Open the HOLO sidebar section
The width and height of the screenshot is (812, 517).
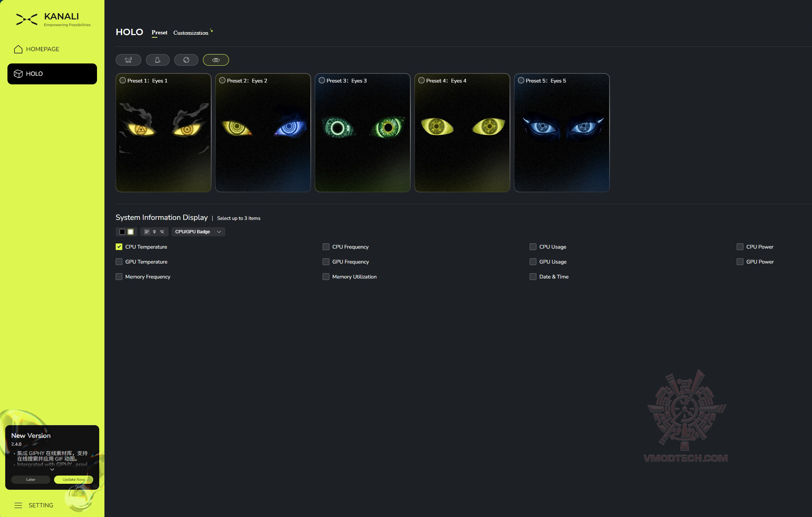click(x=52, y=74)
